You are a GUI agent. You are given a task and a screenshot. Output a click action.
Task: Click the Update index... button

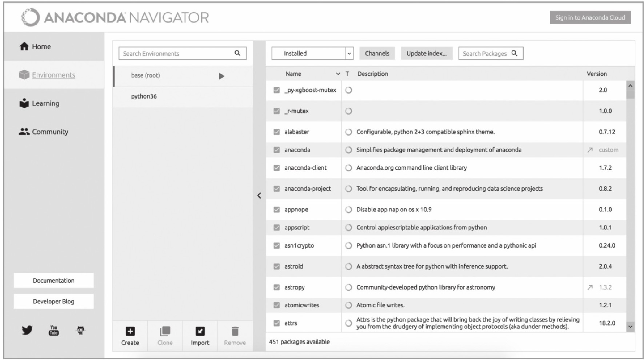427,53
